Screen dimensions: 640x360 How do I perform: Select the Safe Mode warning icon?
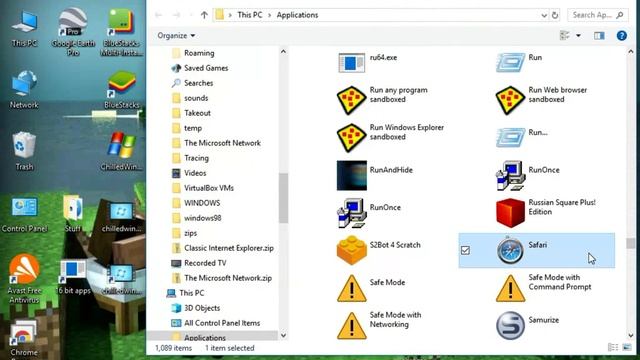click(x=351, y=288)
